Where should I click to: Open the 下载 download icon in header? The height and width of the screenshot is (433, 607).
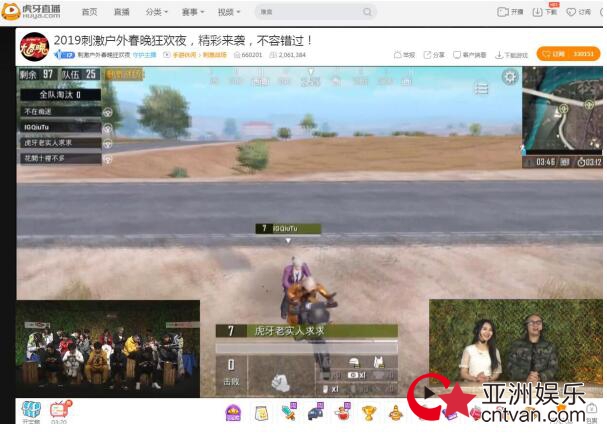click(545, 12)
